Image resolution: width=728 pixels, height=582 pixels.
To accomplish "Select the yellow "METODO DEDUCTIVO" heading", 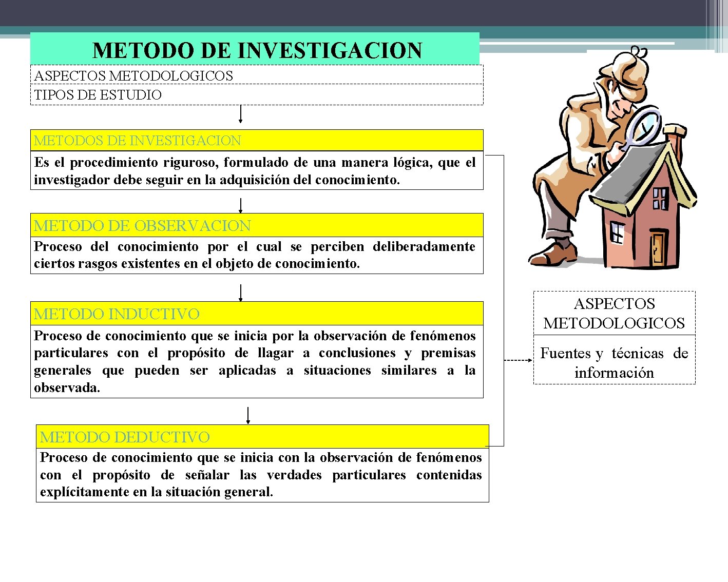I will pos(262,437).
